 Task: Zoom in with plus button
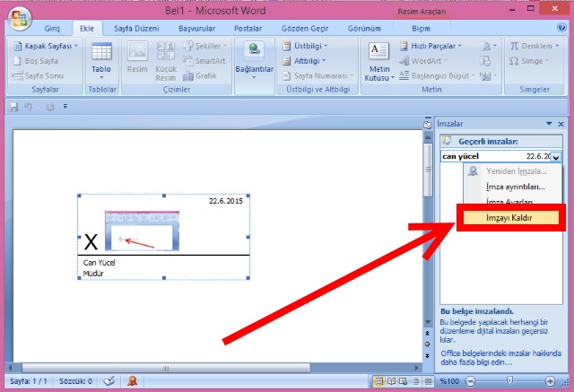550,381
